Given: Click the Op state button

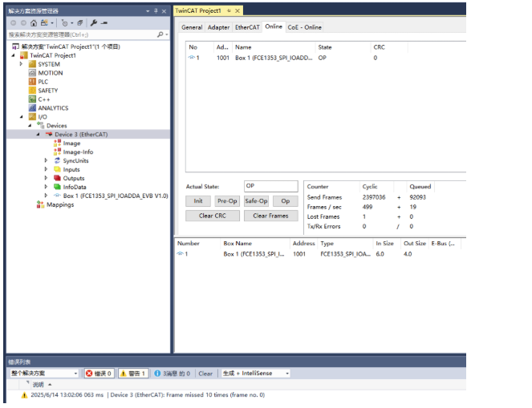Looking at the screenshot, I should point(286,201).
